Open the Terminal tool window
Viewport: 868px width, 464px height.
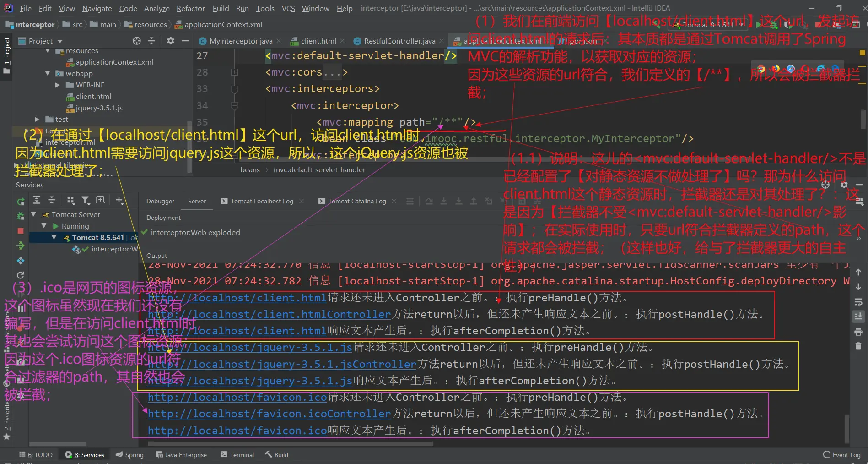(x=237, y=455)
